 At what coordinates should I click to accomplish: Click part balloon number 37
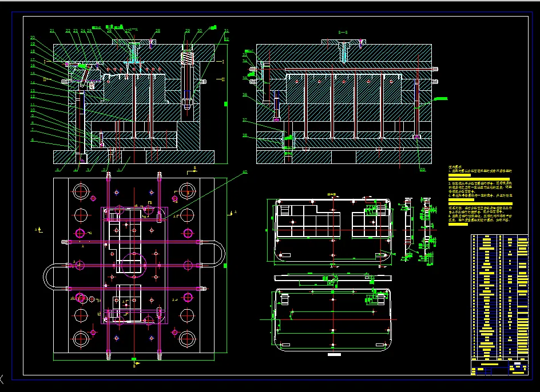245,120
